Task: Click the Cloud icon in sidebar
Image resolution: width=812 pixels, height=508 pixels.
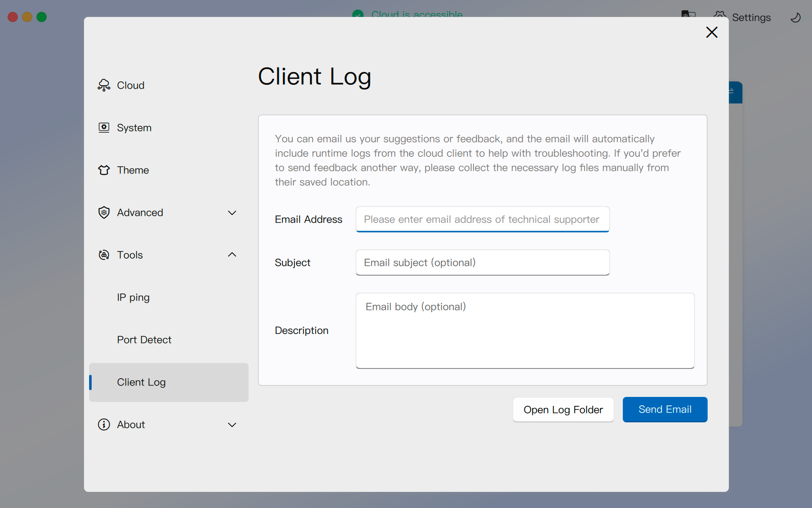Action: (104, 85)
